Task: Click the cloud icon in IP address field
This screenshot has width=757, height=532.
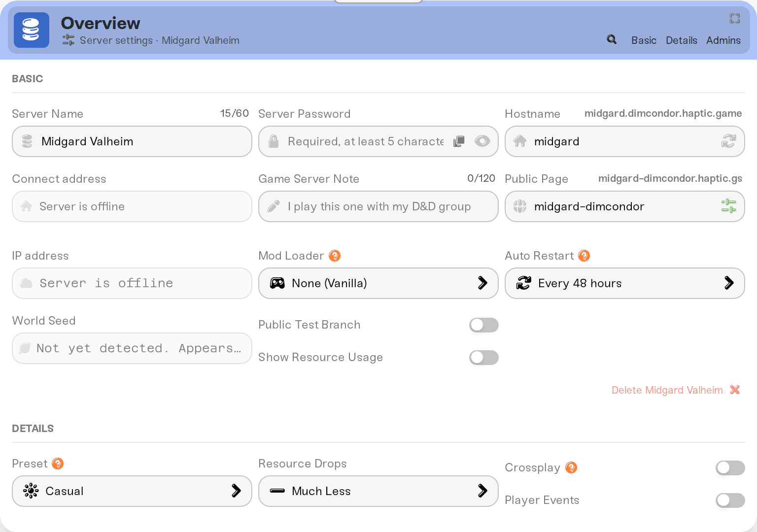Action: coord(26,283)
